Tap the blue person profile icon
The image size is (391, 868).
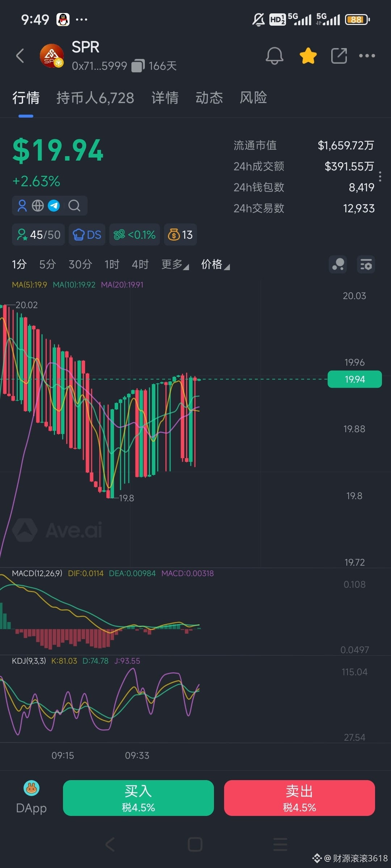[x=22, y=206]
